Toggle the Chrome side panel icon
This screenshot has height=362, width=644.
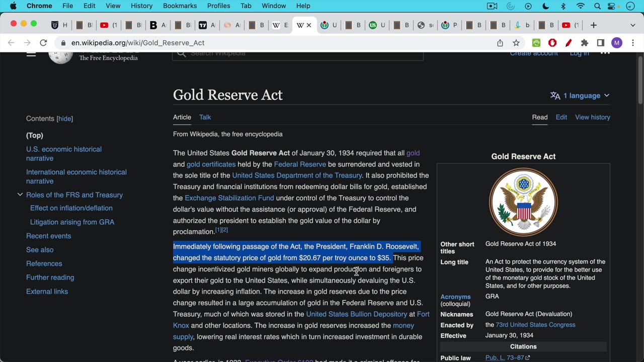point(601,43)
